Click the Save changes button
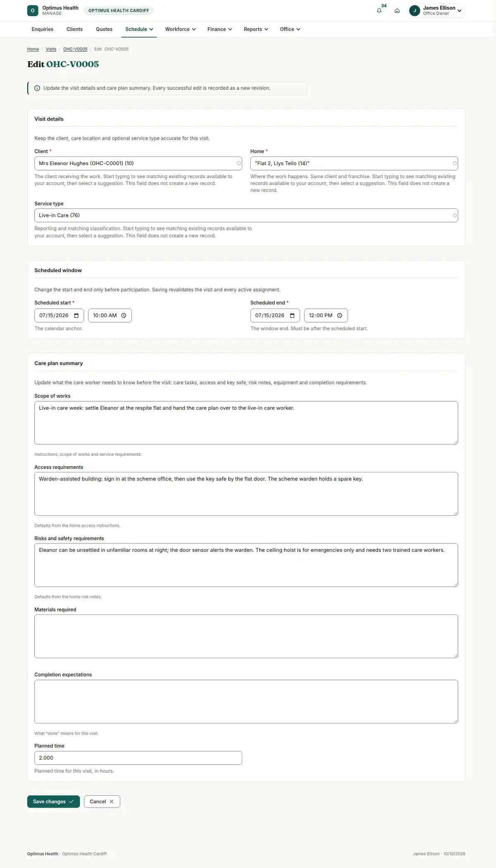The height and width of the screenshot is (868, 496). tap(53, 802)
